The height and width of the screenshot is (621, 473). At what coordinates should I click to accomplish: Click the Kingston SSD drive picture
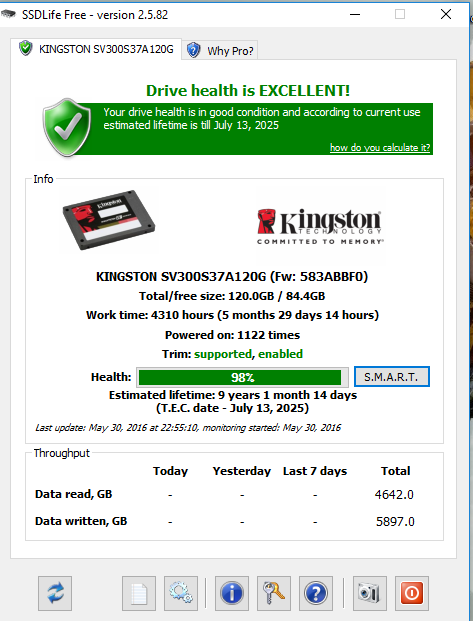(x=109, y=220)
